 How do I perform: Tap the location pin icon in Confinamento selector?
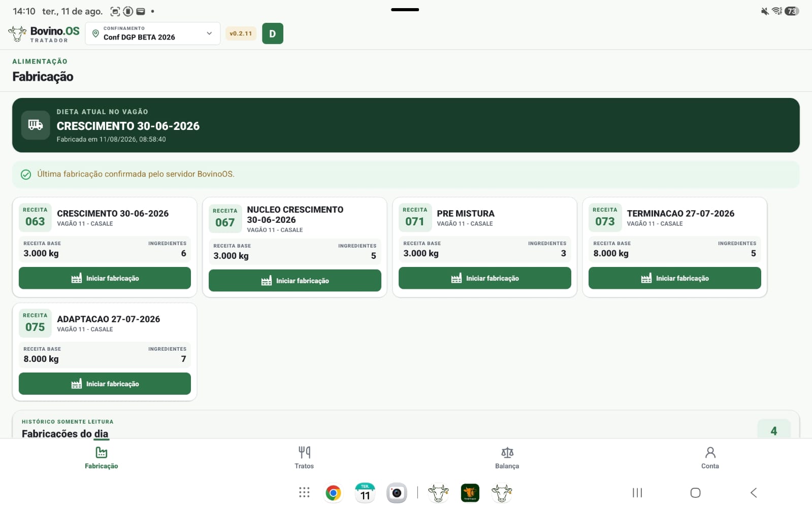coord(95,33)
